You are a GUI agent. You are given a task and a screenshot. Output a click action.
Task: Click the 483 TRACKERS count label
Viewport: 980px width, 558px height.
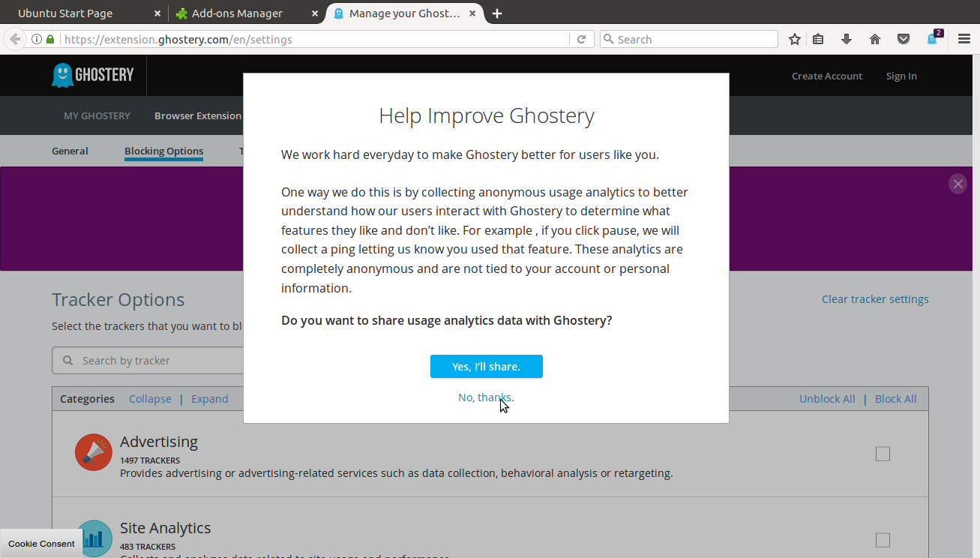point(148,547)
